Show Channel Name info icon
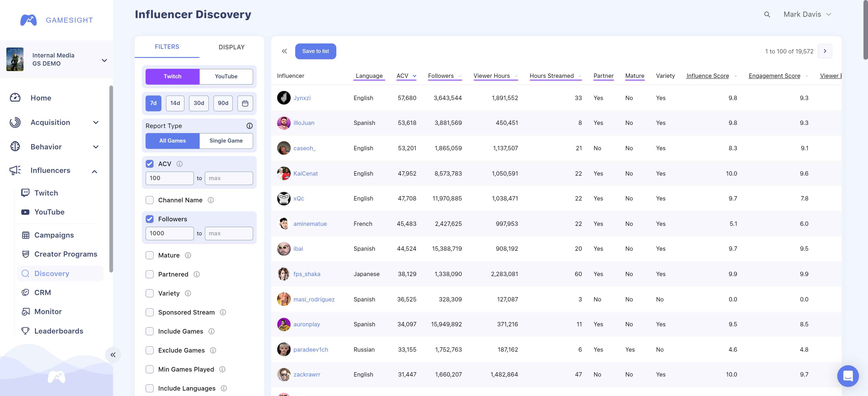This screenshot has height=396, width=868. pos(211,200)
